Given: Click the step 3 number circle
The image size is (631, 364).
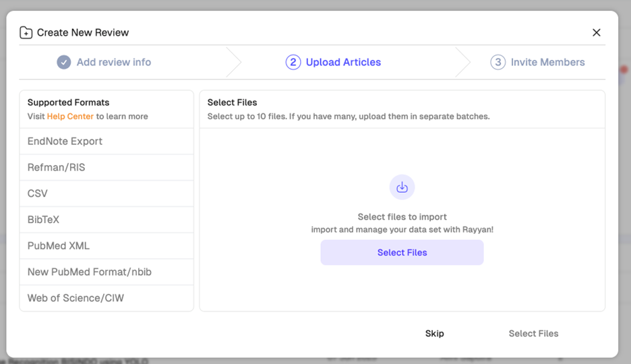Looking at the screenshot, I should coord(498,62).
